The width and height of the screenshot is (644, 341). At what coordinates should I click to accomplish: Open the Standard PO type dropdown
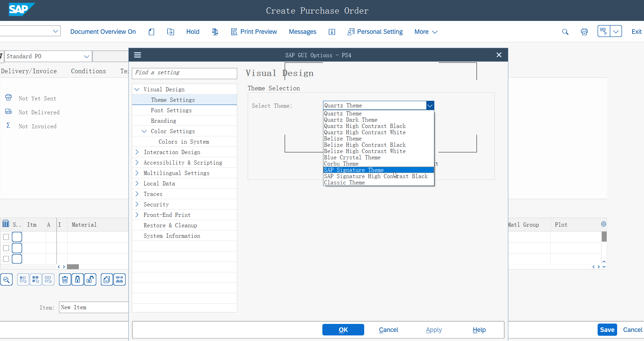point(87,56)
